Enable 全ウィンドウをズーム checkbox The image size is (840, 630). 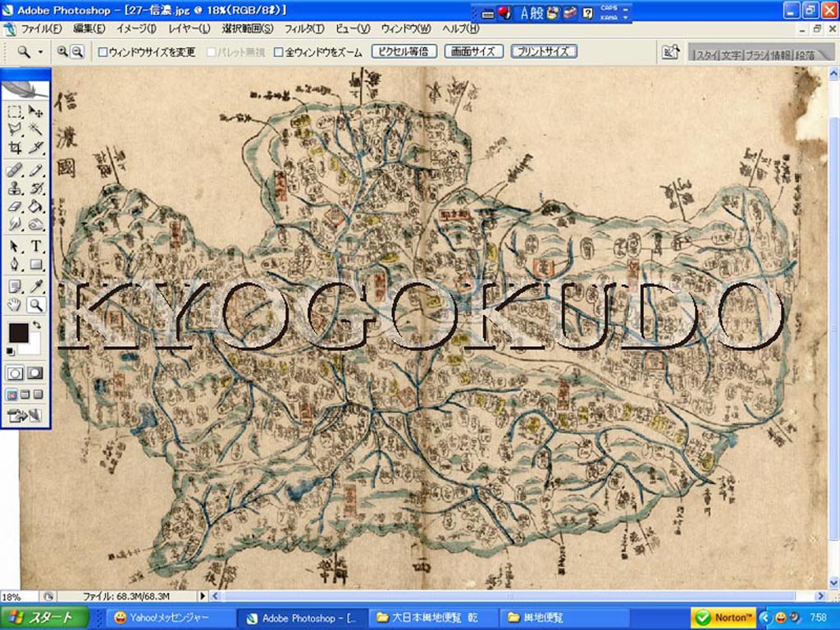tap(279, 52)
